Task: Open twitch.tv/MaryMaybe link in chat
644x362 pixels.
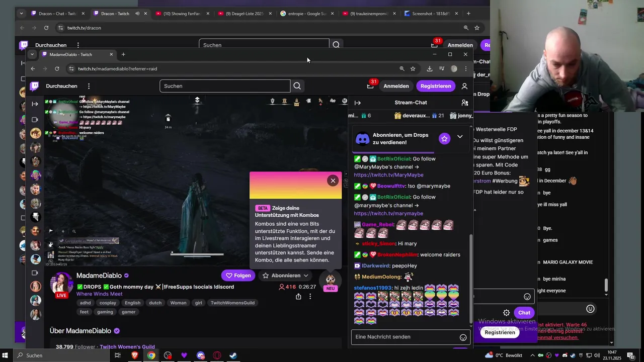Action: pyautogui.click(x=388, y=175)
